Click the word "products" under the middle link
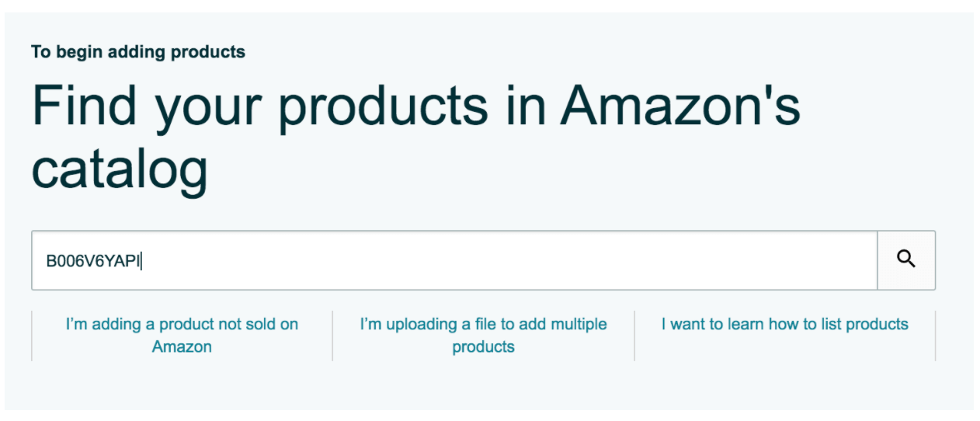 [x=483, y=346]
